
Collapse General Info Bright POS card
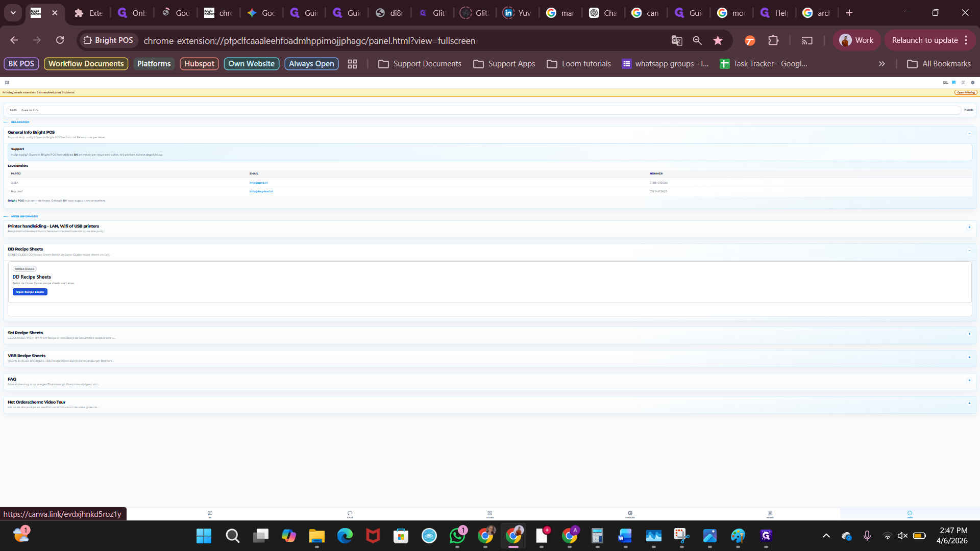[969, 133]
